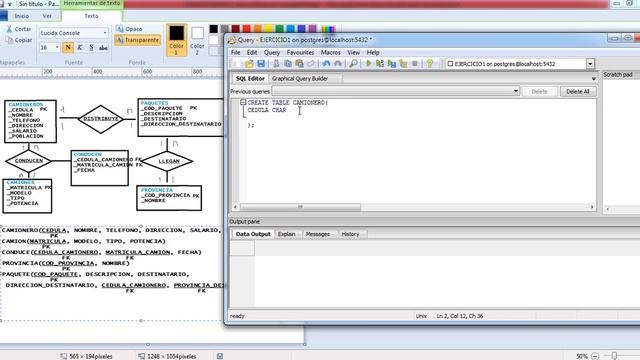Open the Macros menu
Image resolution: width=640 pixels, height=360 pixels.
tap(330, 53)
